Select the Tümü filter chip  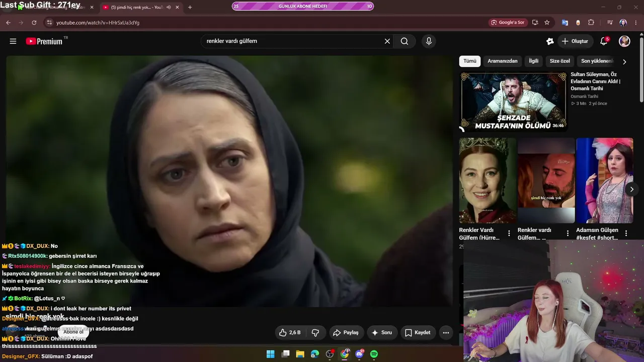point(470,61)
